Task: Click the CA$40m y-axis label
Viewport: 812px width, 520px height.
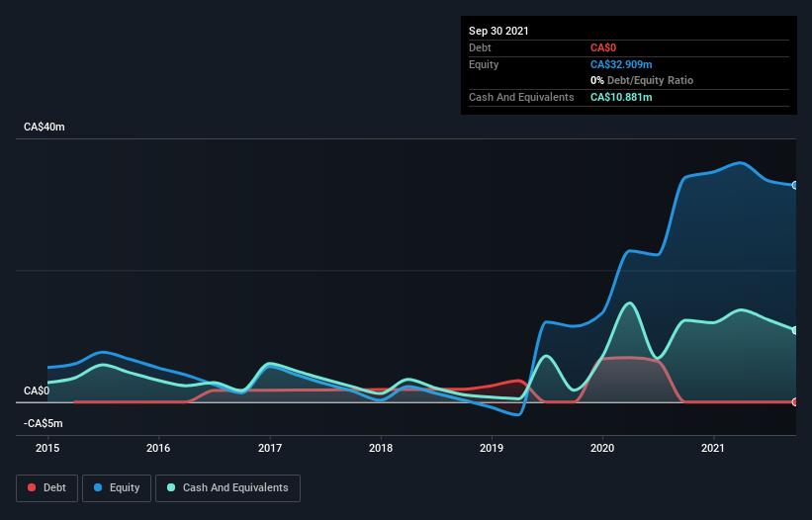Action: tap(45, 127)
